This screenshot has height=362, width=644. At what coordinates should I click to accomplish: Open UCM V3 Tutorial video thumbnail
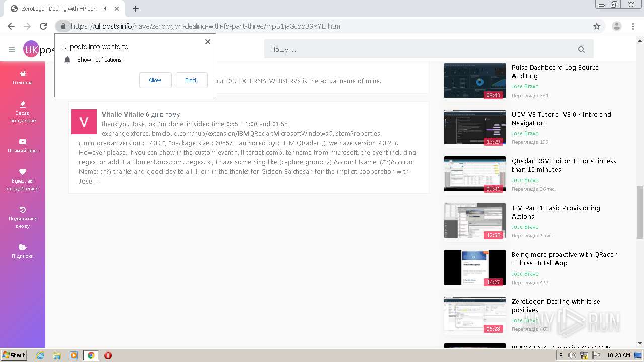click(475, 127)
